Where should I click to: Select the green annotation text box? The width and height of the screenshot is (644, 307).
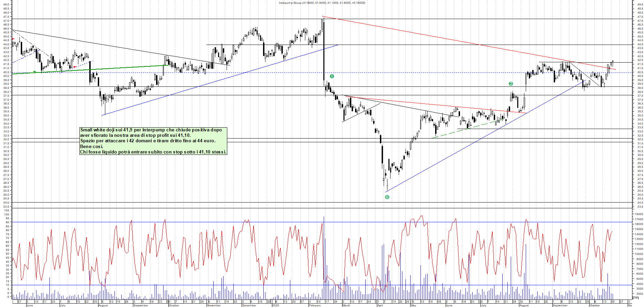click(153, 141)
